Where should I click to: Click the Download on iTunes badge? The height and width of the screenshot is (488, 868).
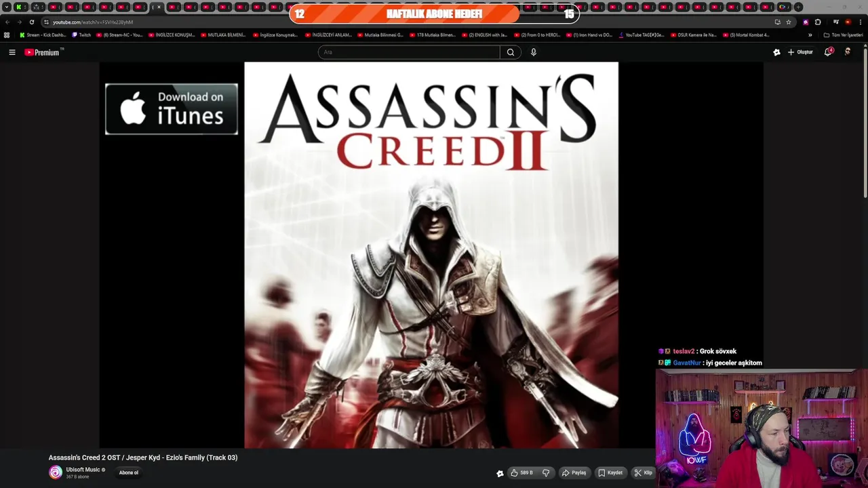coord(172,109)
